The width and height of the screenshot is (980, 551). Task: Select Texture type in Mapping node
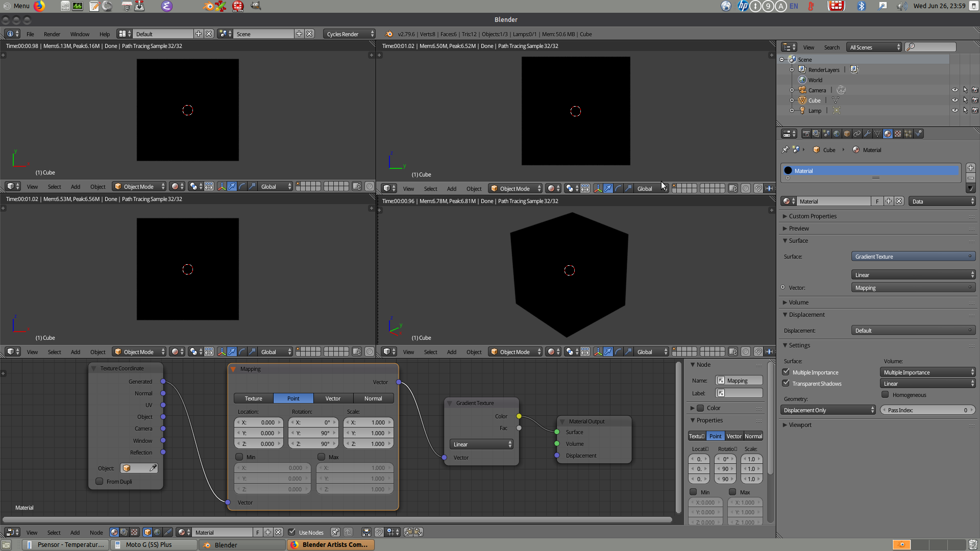pos(254,398)
